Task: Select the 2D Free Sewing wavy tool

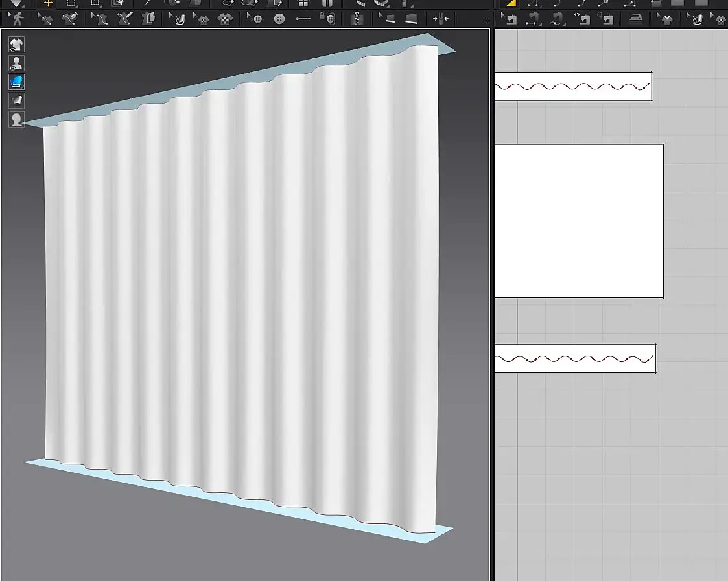Action: [x=557, y=19]
